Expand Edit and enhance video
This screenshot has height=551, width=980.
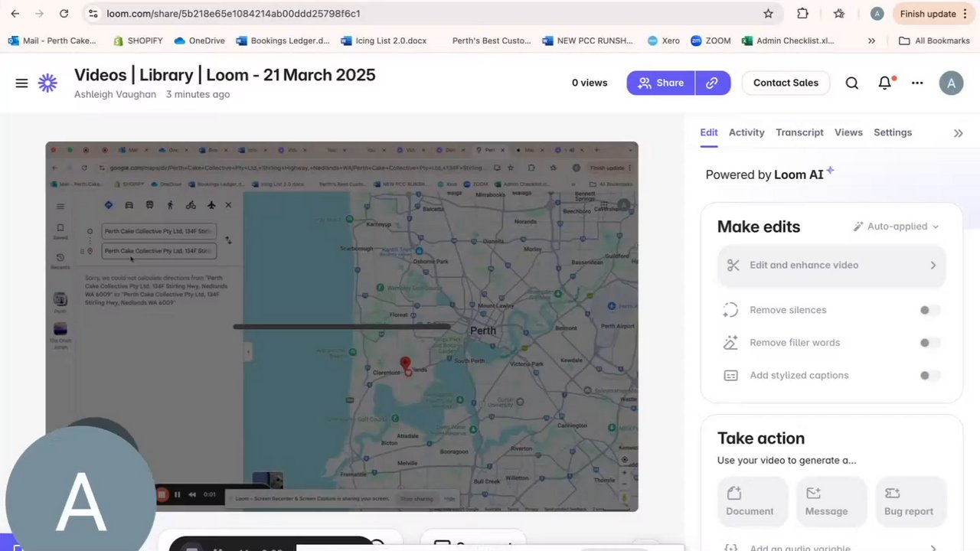click(x=831, y=266)
